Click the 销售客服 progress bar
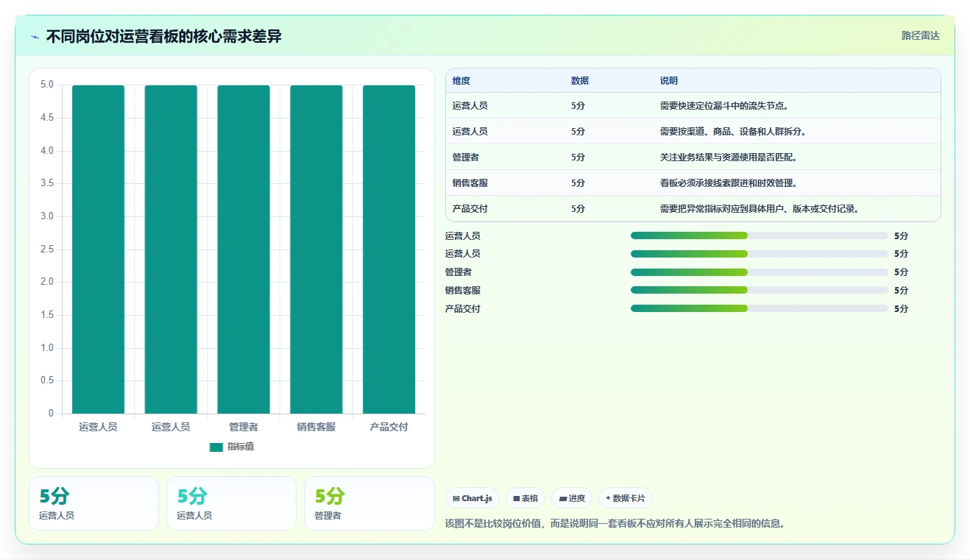 coord(760,291)
